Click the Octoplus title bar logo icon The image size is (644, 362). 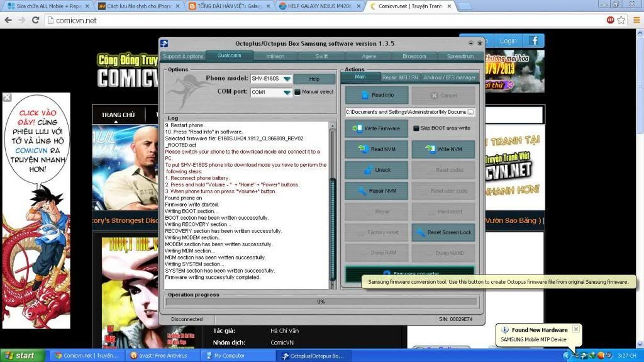(164, 43)
